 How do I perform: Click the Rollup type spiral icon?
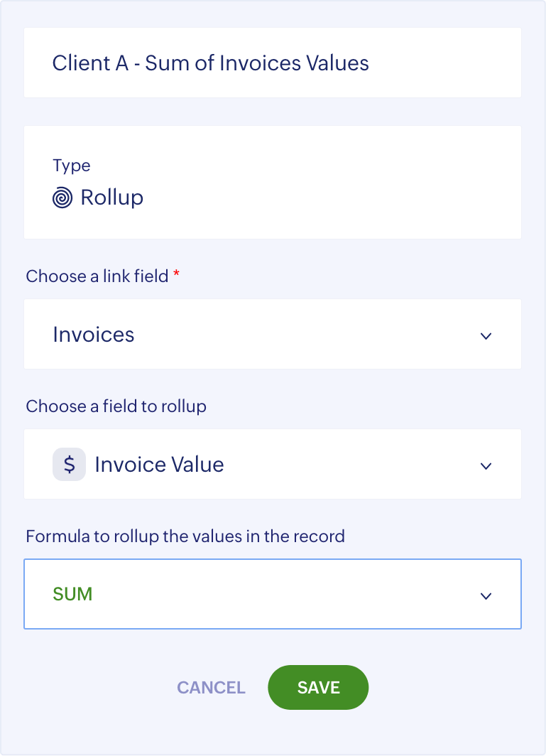(62, 198)
